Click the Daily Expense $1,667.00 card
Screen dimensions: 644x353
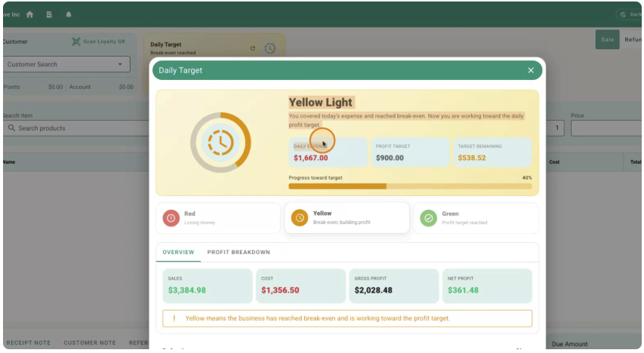click(328, 152)
